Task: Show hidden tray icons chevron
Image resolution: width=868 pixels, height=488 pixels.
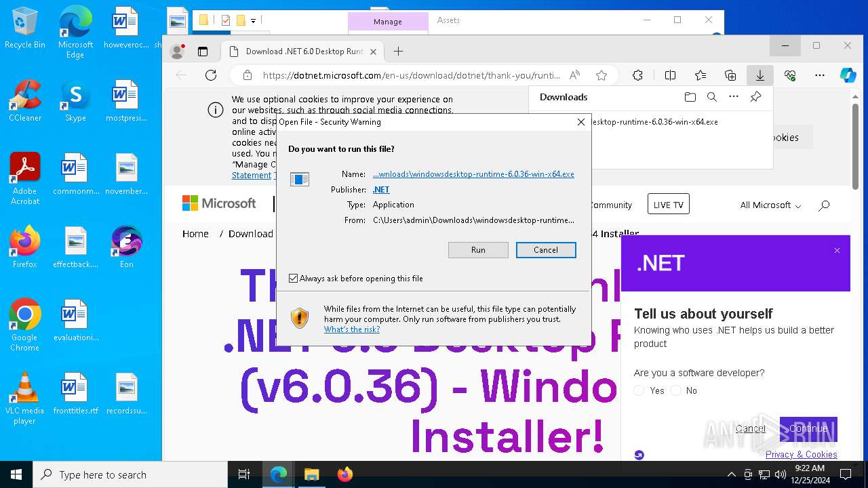Action: pos(731,474)
